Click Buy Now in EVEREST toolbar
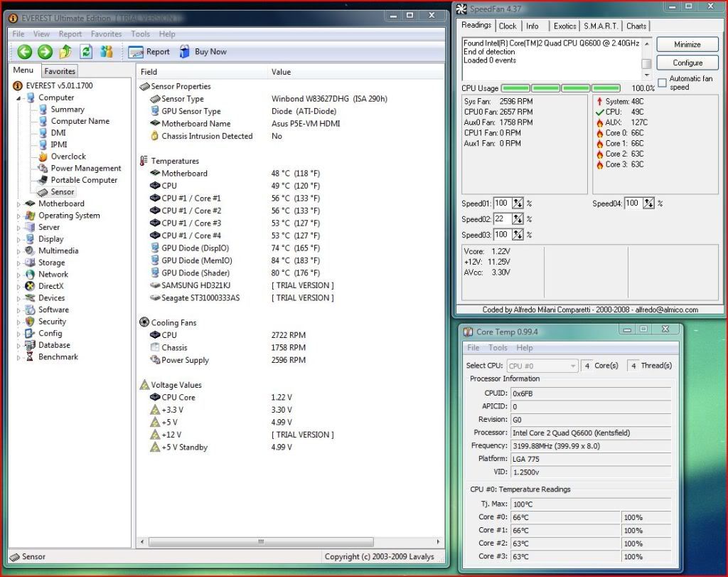Viewport: 728px width, 577px height. [203, 51]
